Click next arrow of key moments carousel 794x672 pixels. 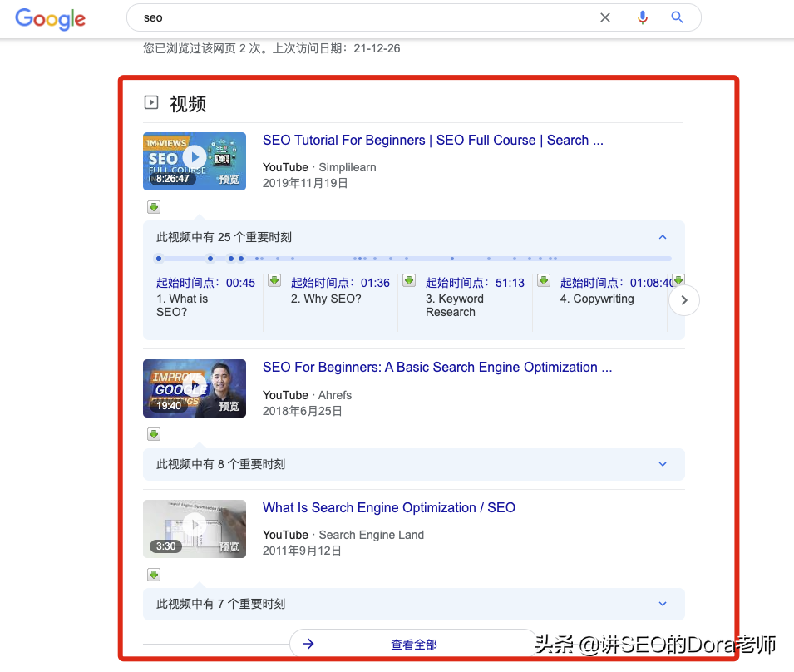click(684, 300)
